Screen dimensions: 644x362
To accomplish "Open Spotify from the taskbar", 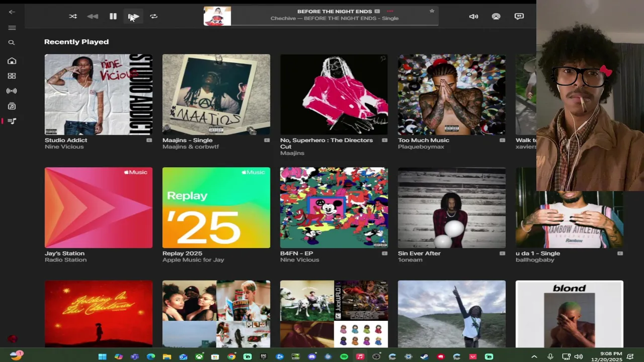I will 344,356.
